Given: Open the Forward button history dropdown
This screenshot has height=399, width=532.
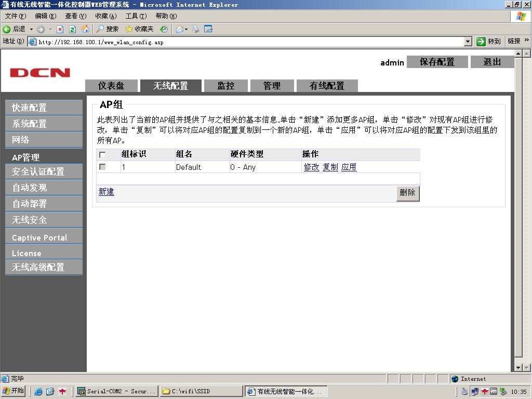Looking at the screenshot, I should pos(50,29).
